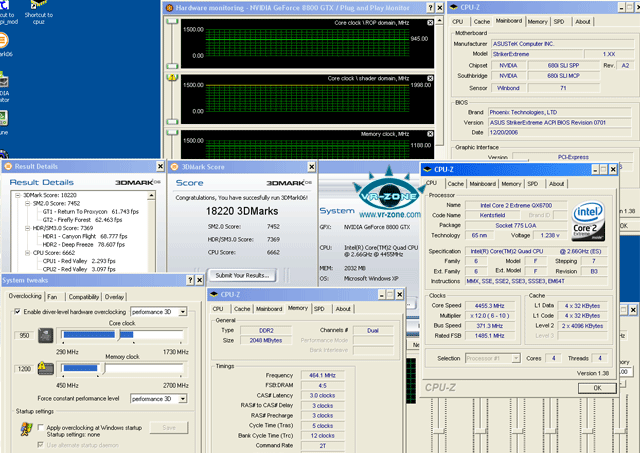Close the 3DMark Score window
This screenshot has width=640, height=453.
click(311, 167)
